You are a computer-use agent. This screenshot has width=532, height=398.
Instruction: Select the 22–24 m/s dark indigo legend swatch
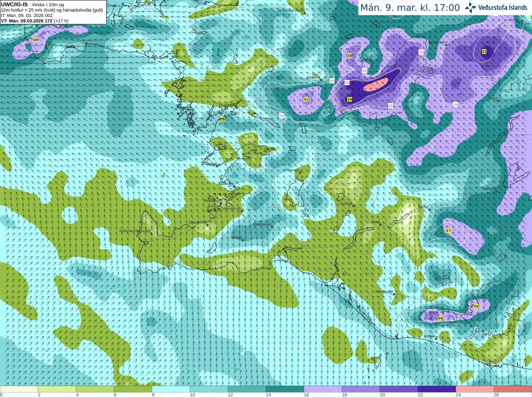tap(437, 389)
